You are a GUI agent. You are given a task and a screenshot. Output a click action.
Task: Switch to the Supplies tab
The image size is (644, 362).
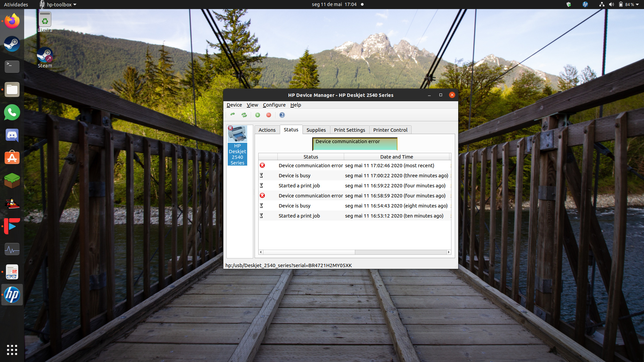tap(316, 130)
